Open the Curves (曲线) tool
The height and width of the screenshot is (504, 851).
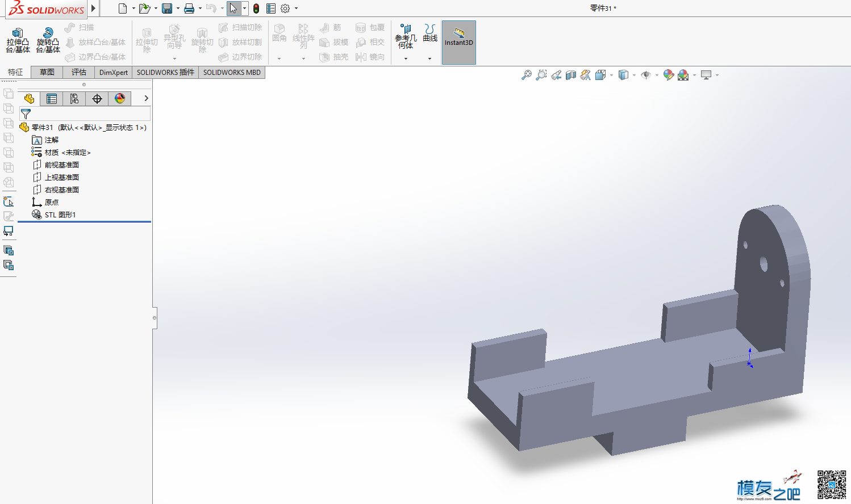[430, 33]
